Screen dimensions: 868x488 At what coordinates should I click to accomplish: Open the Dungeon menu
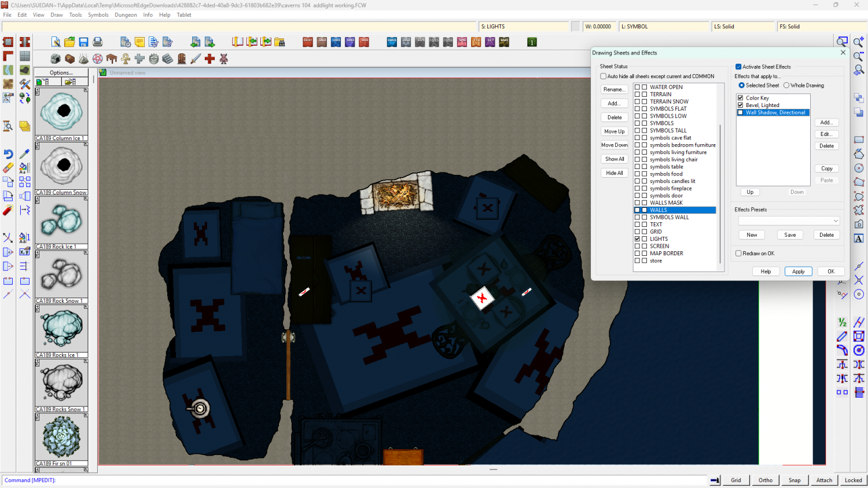tap(126, 15)
